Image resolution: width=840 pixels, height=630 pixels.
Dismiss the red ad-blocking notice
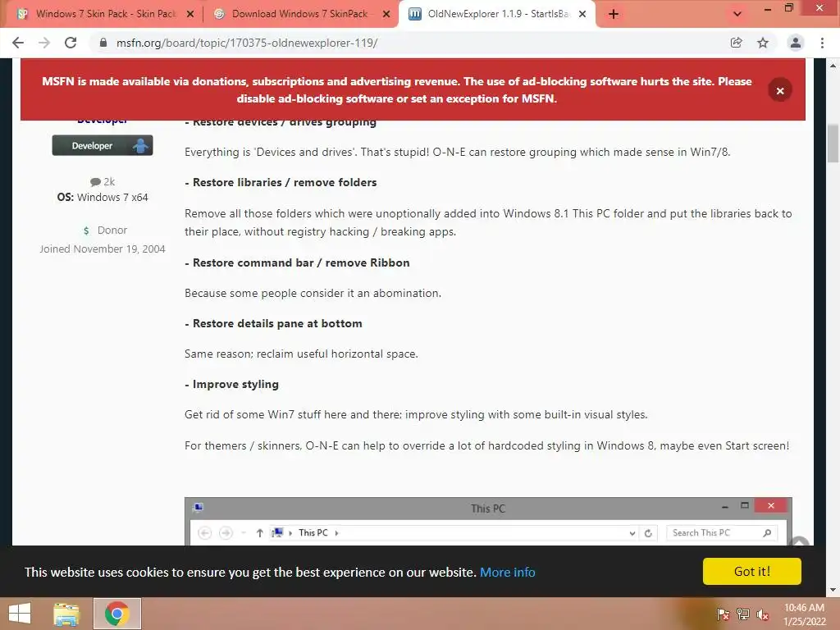[780, 90]
